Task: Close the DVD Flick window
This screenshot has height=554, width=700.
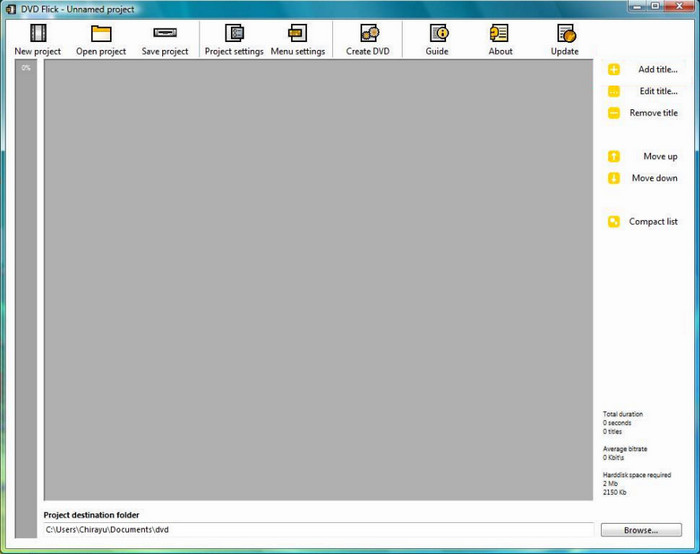Action: 679,6
